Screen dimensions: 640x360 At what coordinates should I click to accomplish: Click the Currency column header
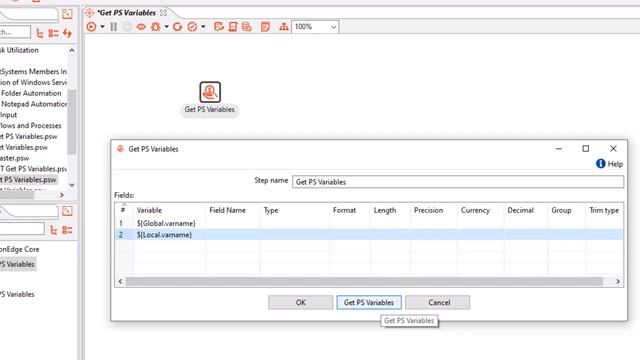pos(475,210)
